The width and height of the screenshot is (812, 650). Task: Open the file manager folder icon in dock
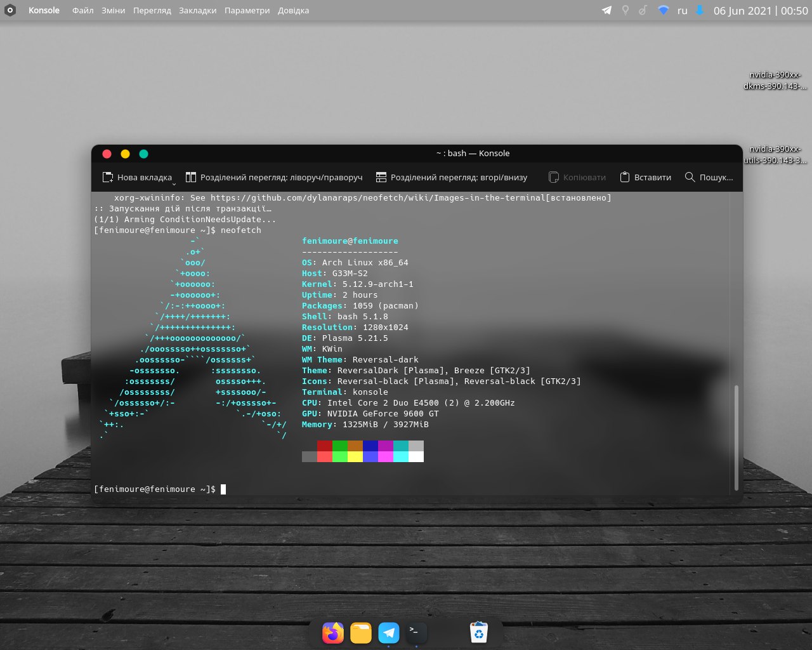click(x=361, y=633)
